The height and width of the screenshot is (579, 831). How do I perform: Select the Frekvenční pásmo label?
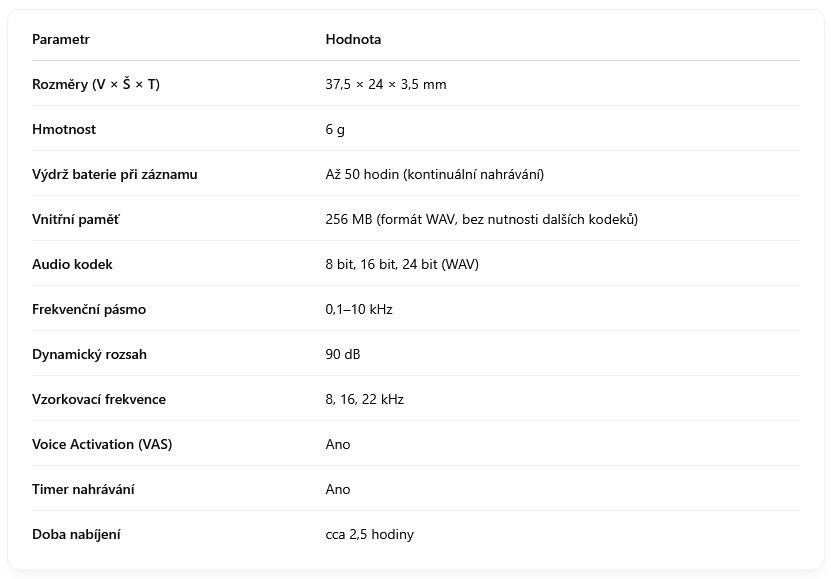[x=89, y=309]
